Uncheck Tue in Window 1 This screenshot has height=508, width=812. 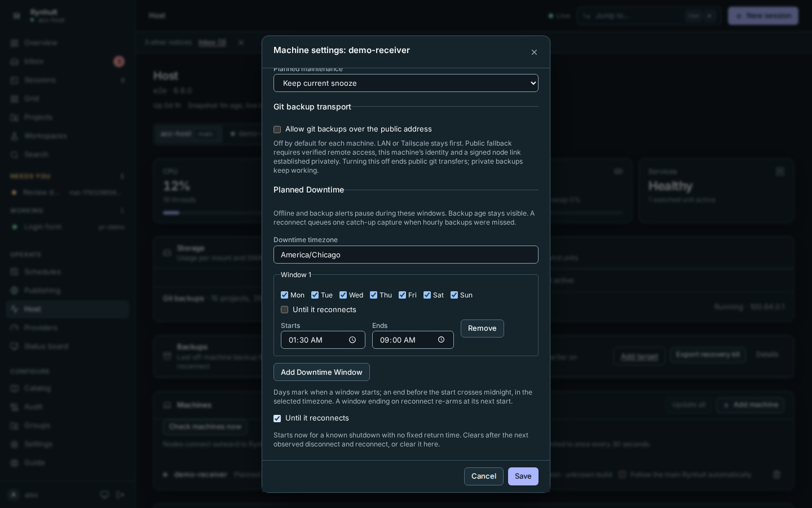pyautogui.click(x=315, y=295)
